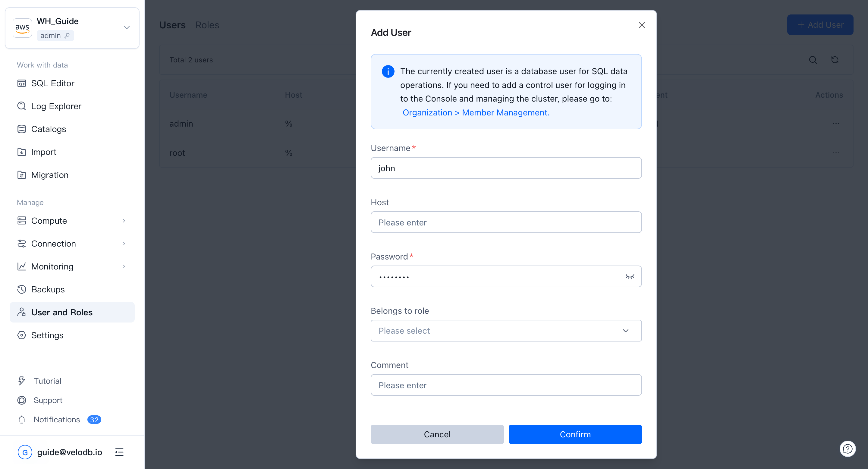Switch to the Roles tab
This screenshot has width=868, height=469.
point(207,25)
